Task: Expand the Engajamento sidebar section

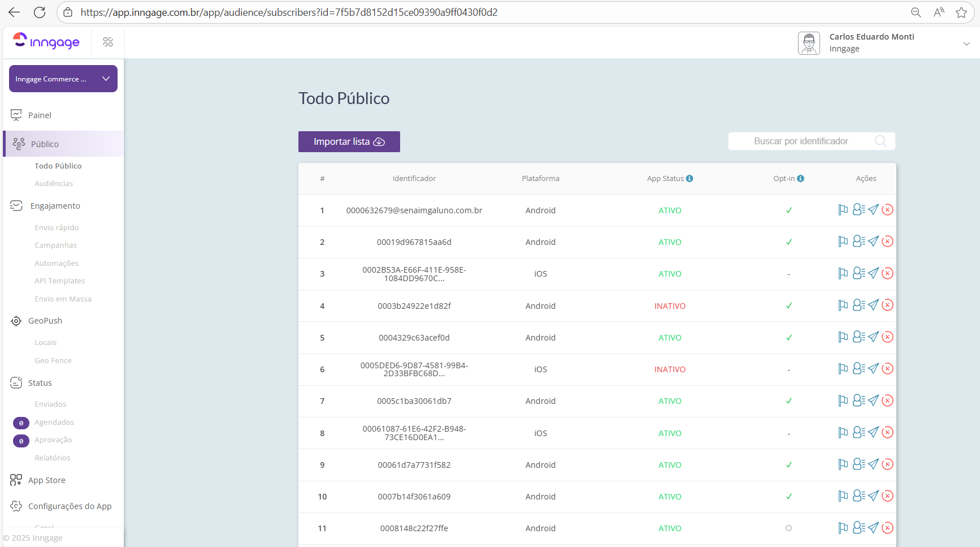Action: [x=55, y=206]
